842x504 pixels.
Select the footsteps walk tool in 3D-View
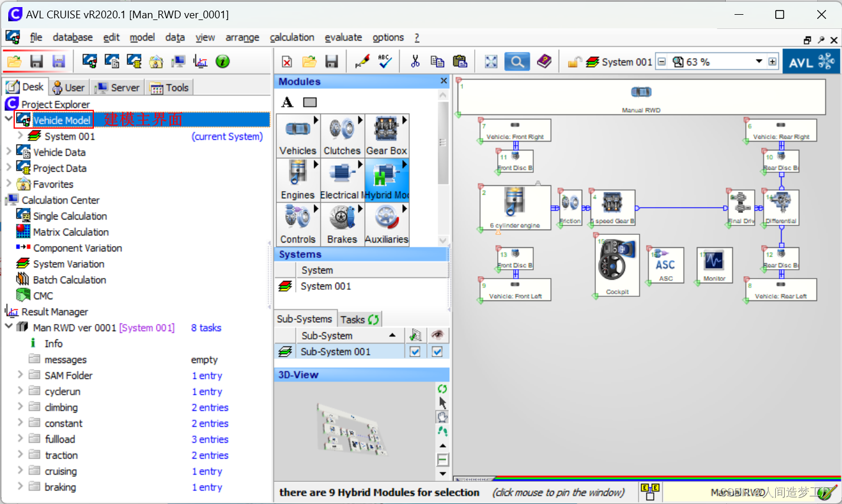442,431
